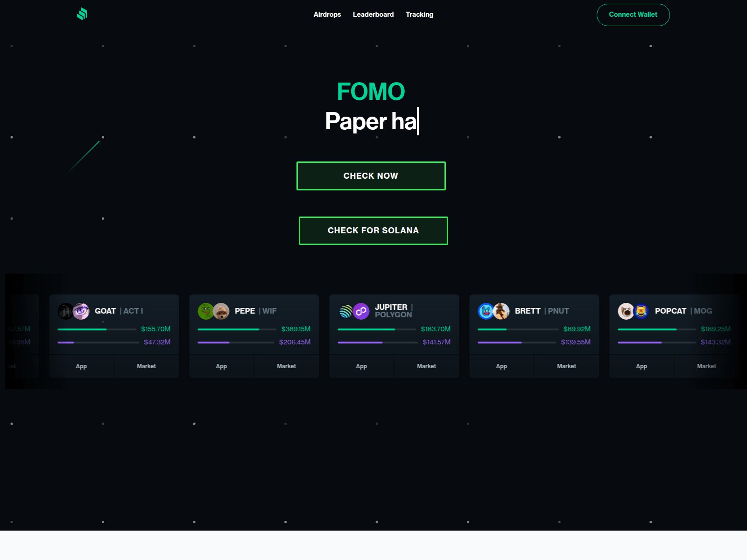Screen dimensions: 747x560
Task: Click the ACT I token icon
Action: point(81,311)
